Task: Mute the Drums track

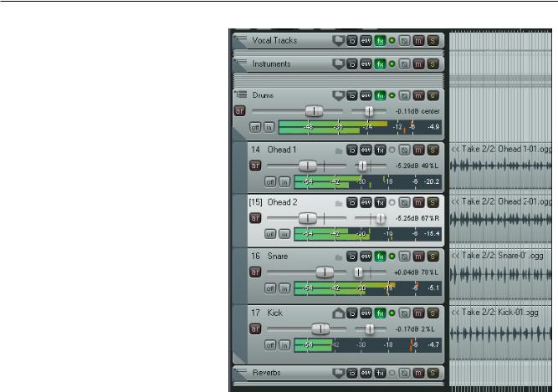Action: coord(418,95)
